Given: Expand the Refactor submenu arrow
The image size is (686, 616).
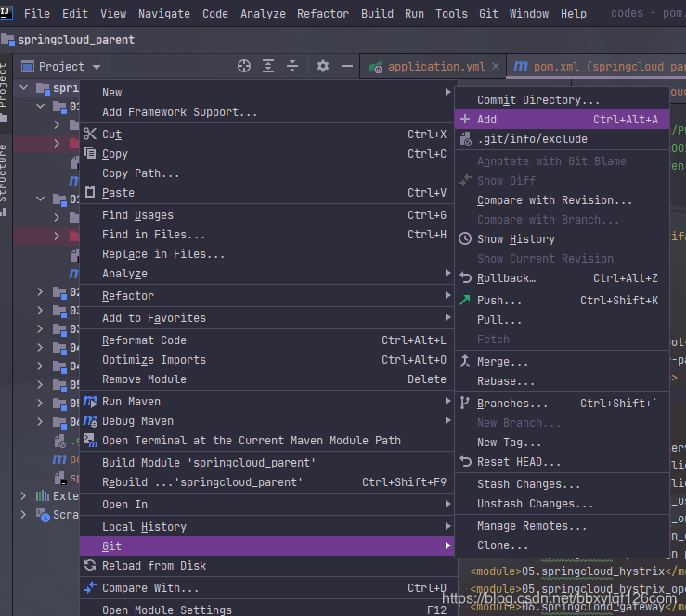Looking at the screenshot, I should coord(447,295).
